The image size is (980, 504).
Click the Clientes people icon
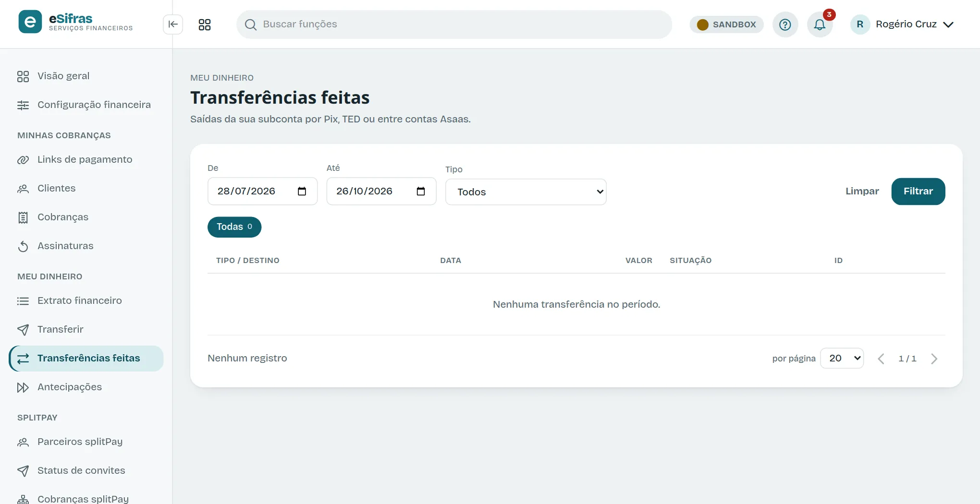23,189
